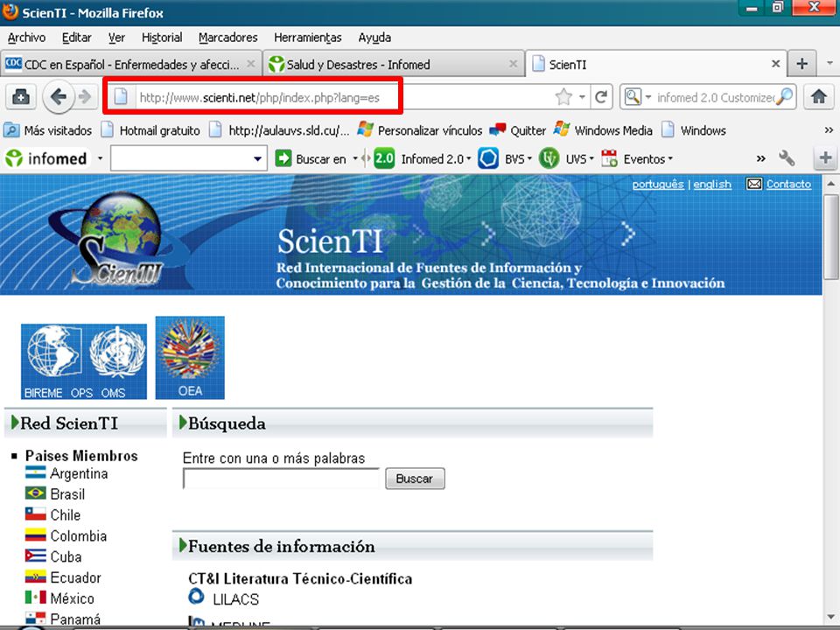
Task: Click the vertical page scrollbar thumb
Action: pyautogui.click(x=831, y=235)
